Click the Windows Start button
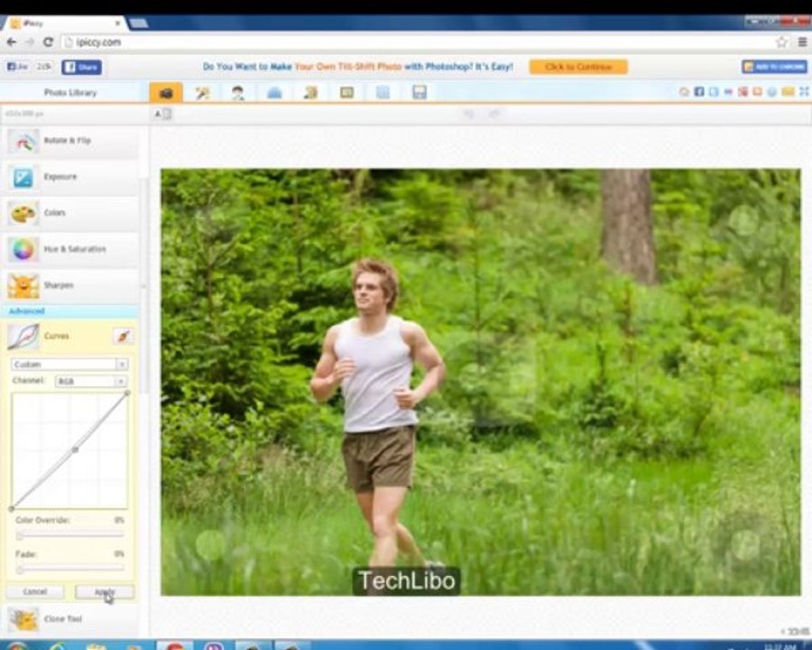The height and width of the screenshot is (650, 812). pyautogui.click(x=16, y=645)
